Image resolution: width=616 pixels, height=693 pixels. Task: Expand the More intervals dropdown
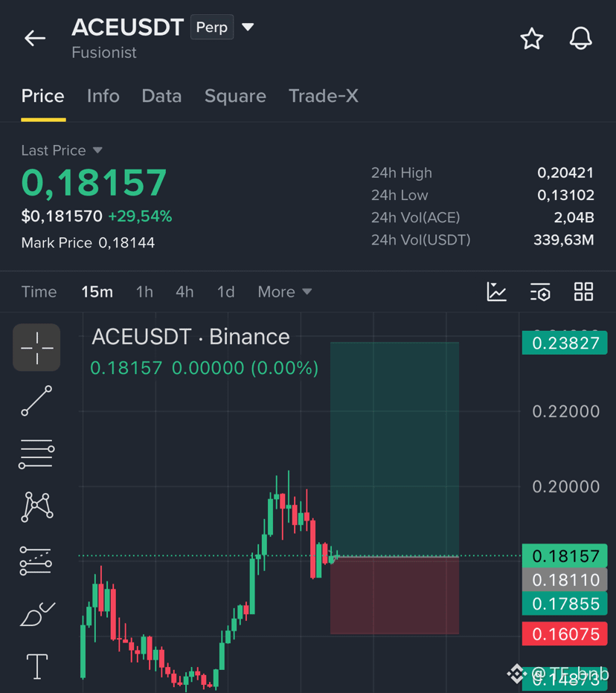click(285, 291)
